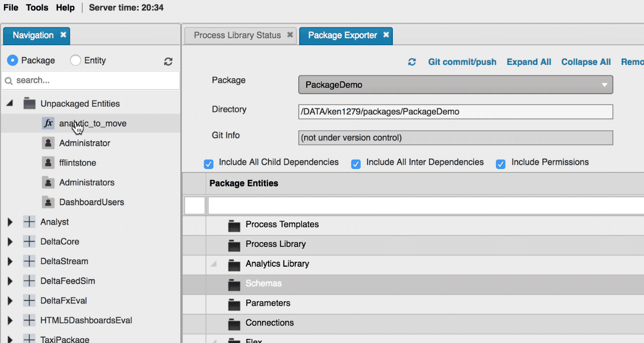644x343 pixels.
Task: Click the Administrator user icon
Action: 48,143
